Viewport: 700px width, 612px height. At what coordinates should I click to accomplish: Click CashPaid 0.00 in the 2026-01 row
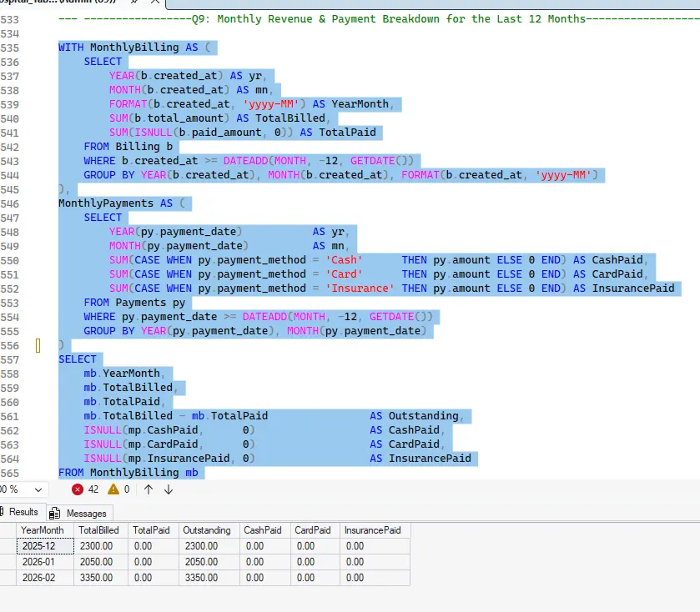[x=264, y=562]
